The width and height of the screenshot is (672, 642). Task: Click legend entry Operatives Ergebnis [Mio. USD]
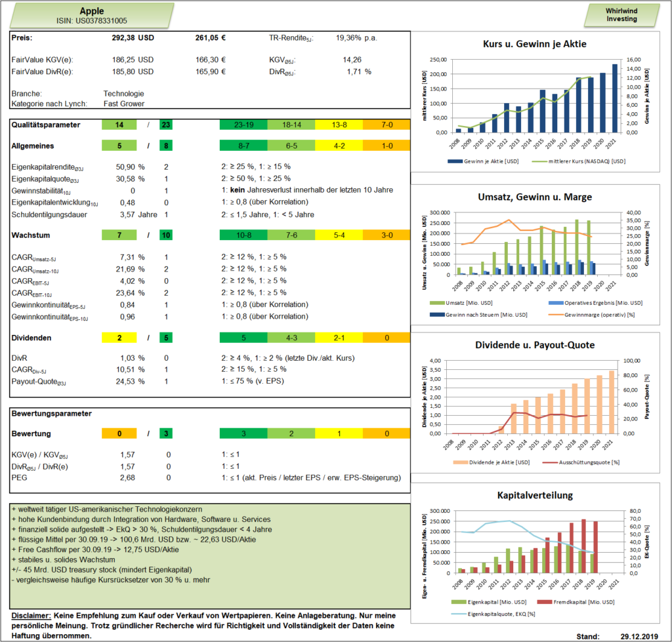click(596, 303)
